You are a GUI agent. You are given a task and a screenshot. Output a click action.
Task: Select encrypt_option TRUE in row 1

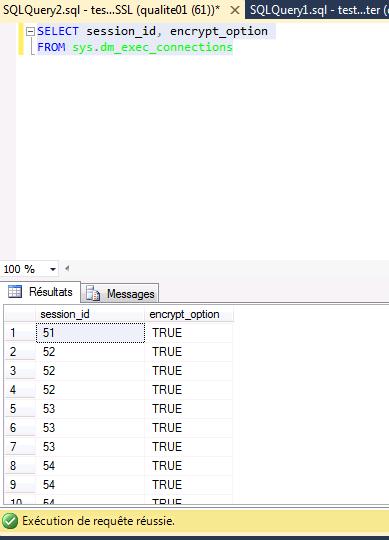pyautogui.click(x=189, y=333)
